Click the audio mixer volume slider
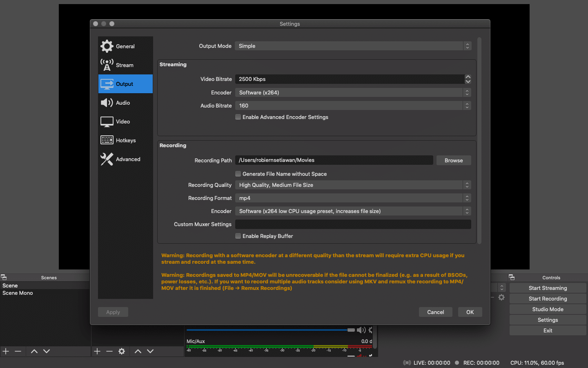588x368 pixels. tap(271, 330)
